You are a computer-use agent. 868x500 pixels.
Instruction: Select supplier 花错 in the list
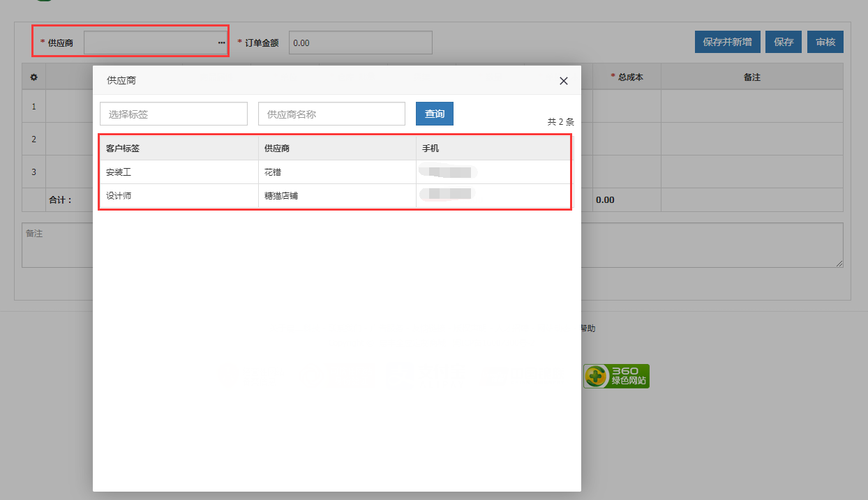[x=337, y=172]
